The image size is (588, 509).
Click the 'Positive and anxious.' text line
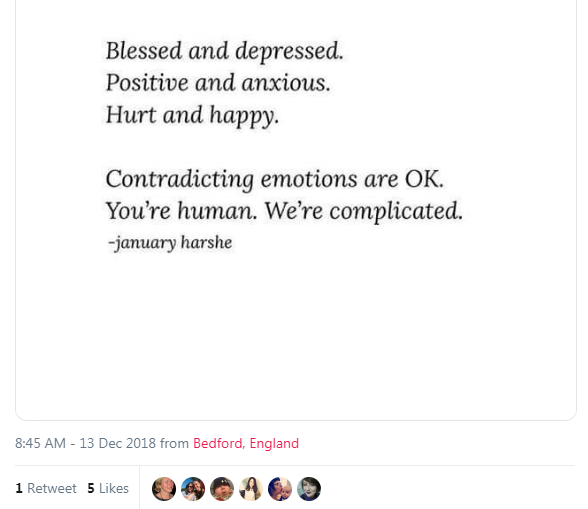point(218,83)
